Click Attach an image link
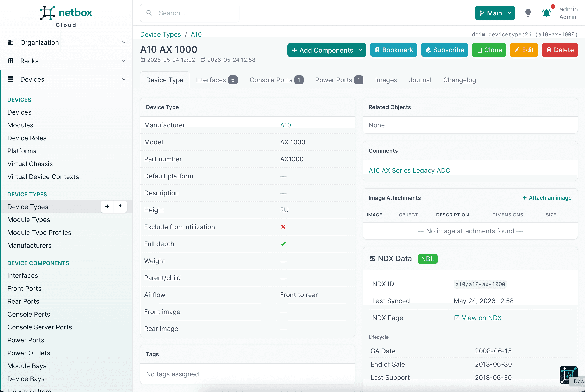The width and height of the screenshot is (585, 392). point(547,198)
